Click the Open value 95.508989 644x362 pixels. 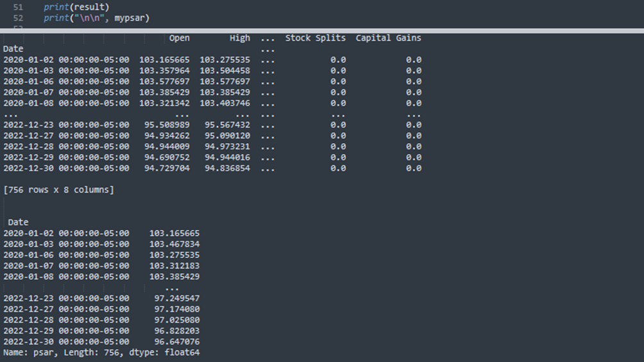167,125
